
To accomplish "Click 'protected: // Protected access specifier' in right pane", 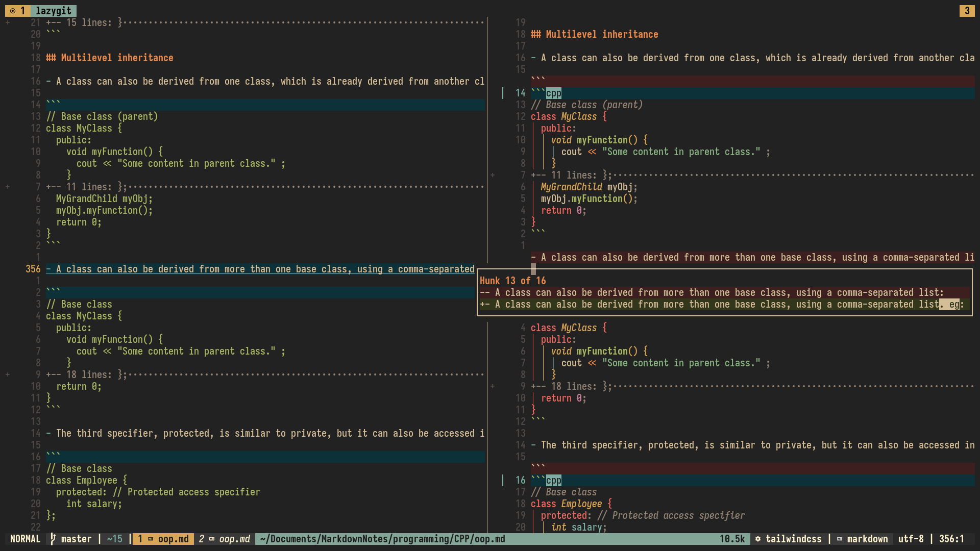I will (x=643, y=515).
